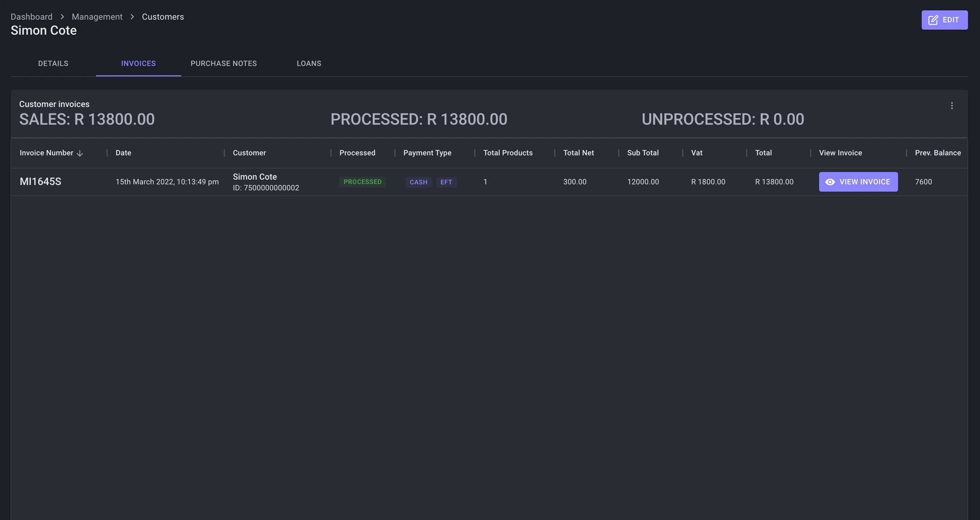This screenshot has width=980, height=520.
Task: Select the Invoices tab
Action: click(138, 64)
